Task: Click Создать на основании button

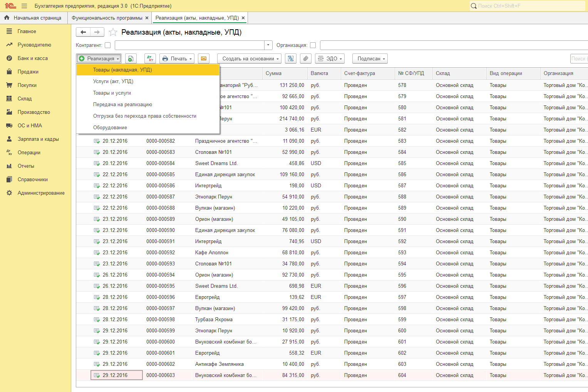Action: pos(249,59)
